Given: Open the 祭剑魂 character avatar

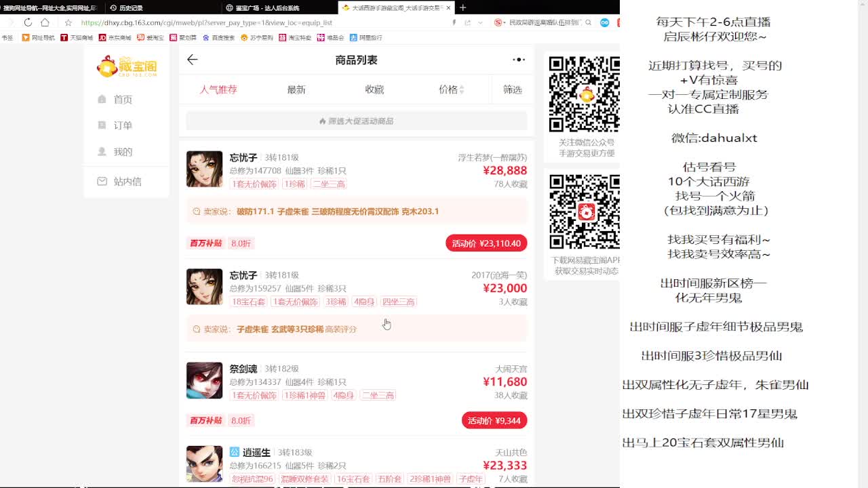Looking at the screenshot, I should [204, 380].
